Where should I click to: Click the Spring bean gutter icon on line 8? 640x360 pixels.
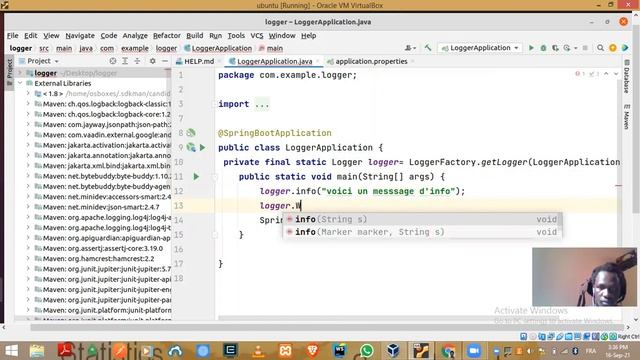coord(191,133)
